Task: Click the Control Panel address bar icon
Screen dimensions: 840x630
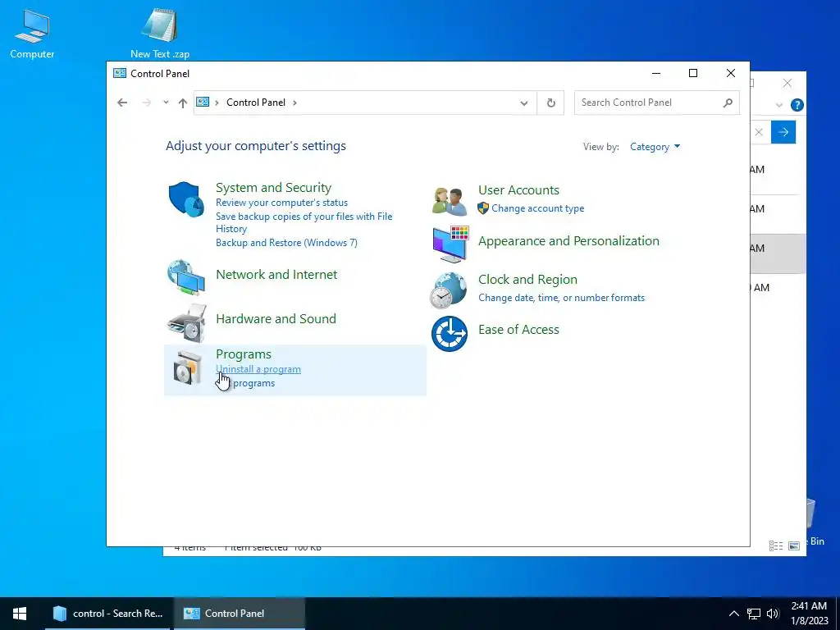Action: pyautogui.click(x=203, y=102)
